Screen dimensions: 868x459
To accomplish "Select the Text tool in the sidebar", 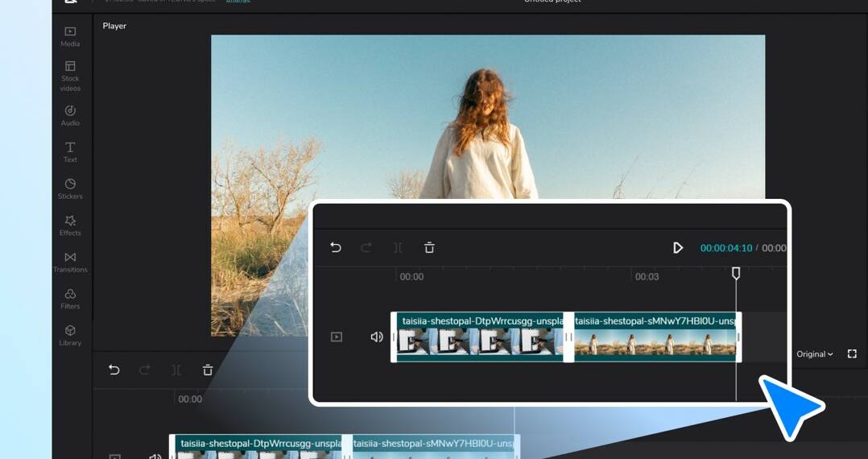I will coord(70,152).
